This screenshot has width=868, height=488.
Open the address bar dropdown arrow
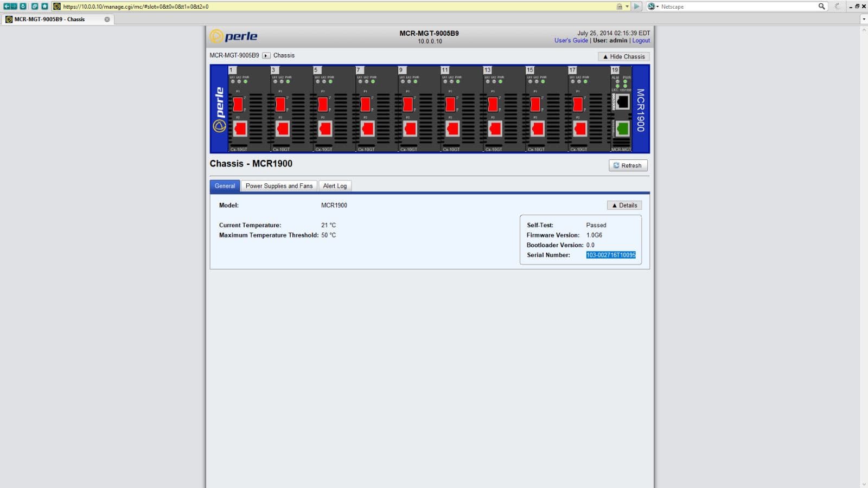pos(627,7)
